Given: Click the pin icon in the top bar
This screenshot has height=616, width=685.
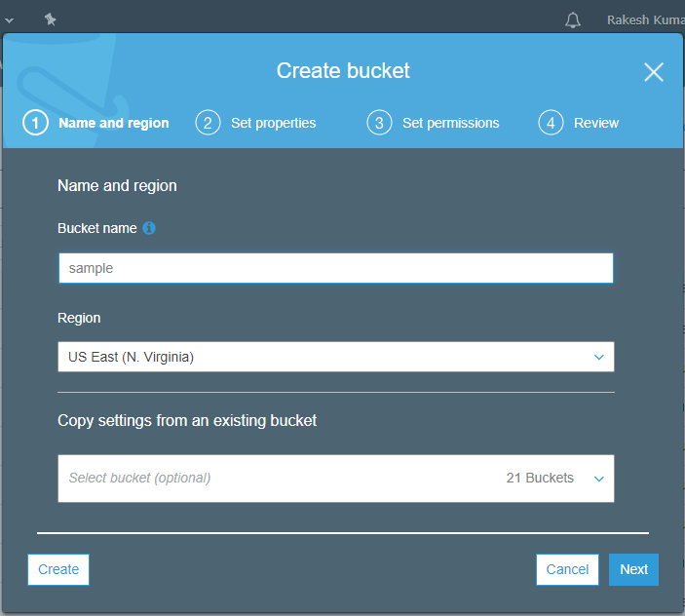Looking at the screenshot, I should point(51,19).
